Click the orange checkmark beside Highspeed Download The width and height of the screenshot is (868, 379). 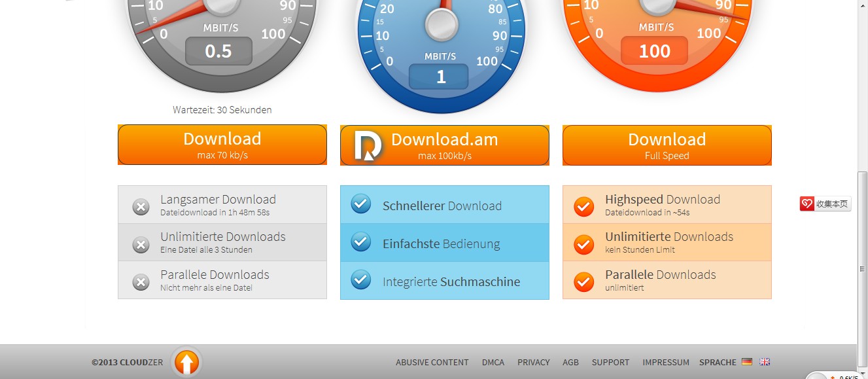click(x=583, y=207)
